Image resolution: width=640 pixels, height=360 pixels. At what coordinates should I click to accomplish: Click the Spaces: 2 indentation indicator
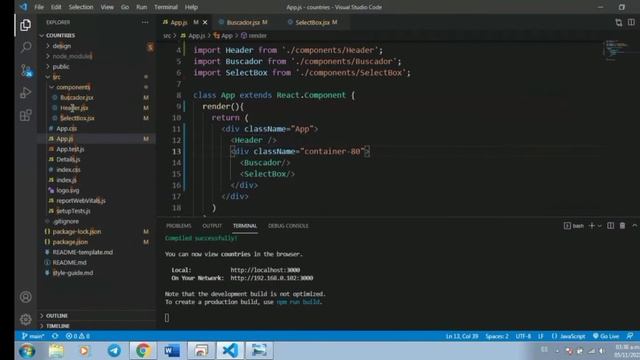[497, 336]
